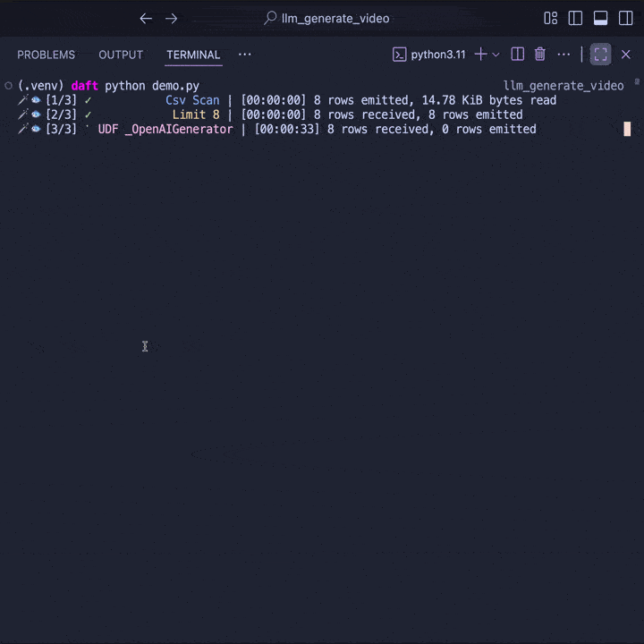The image size is (644, 644).
Task: Create a new terminal with plus
Action: pos(480,55)
